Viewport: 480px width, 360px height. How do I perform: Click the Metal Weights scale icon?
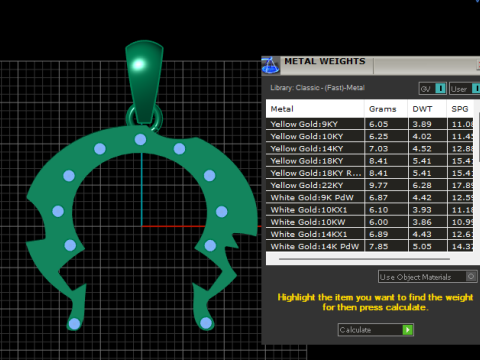tap(270, 65)
